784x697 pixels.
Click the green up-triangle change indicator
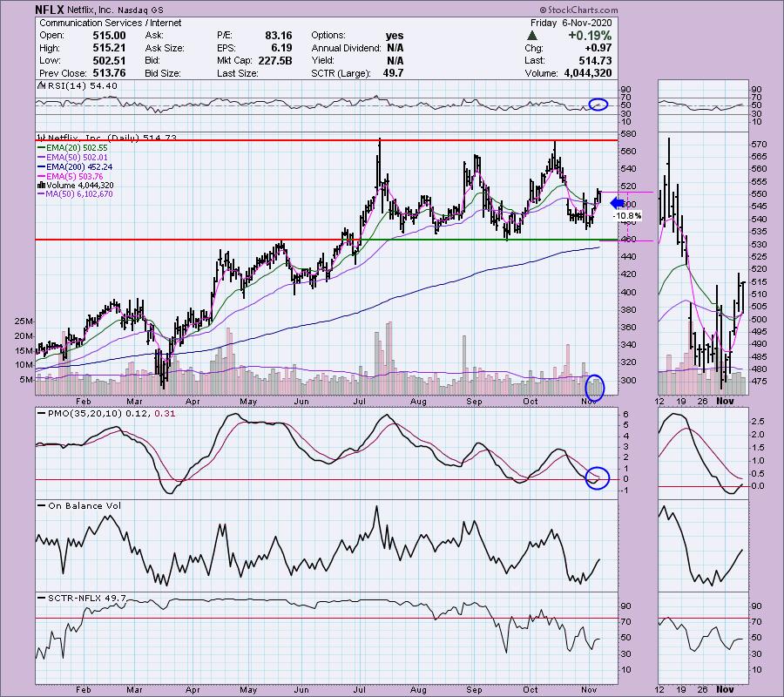tap(532, 36)
